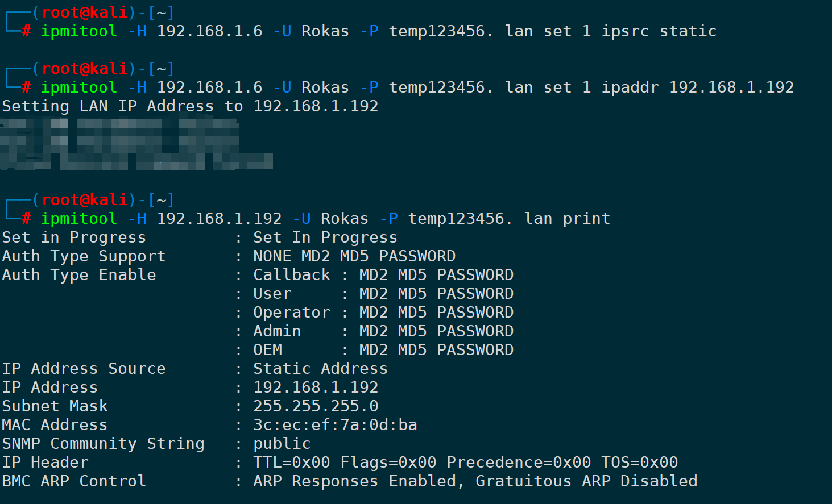Click "ipsrc" in the first ipmitool command

(x=625, y=31)
